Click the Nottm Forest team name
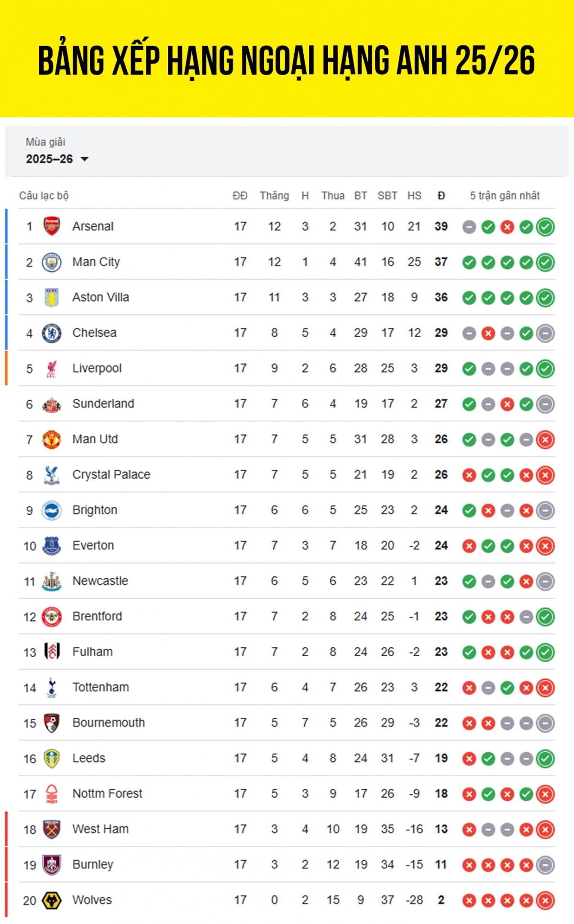This screenshot has height=924, width=574. point(107,793)
